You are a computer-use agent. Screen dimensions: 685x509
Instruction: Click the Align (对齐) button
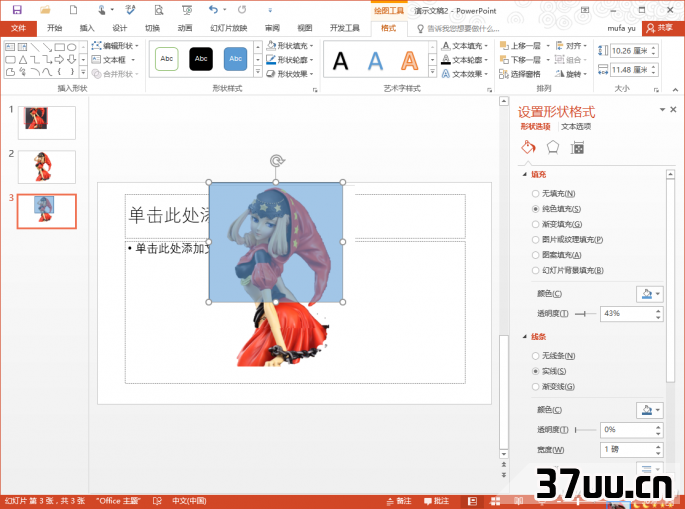[x=572, y=45]
